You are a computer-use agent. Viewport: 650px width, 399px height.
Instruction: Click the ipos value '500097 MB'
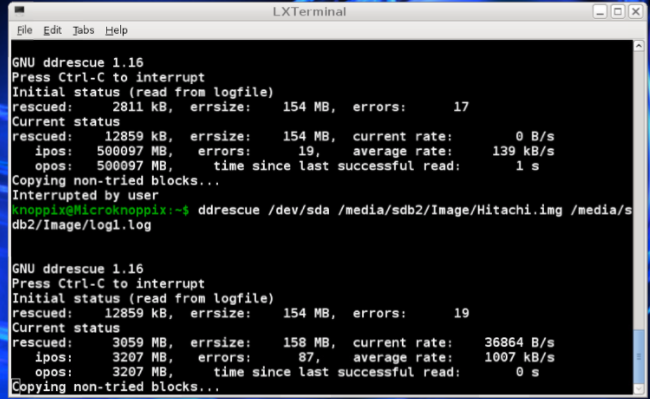(x=132, y=151)
